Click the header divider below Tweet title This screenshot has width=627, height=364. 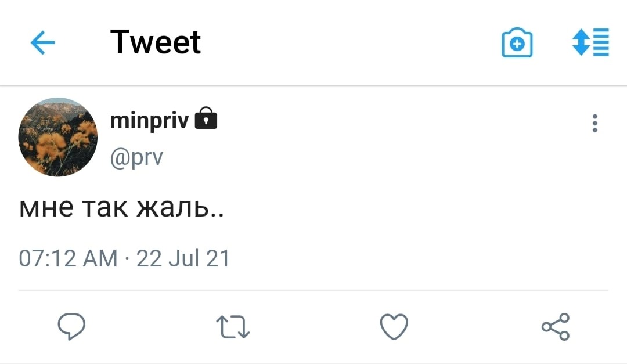(x=313, y=86)
